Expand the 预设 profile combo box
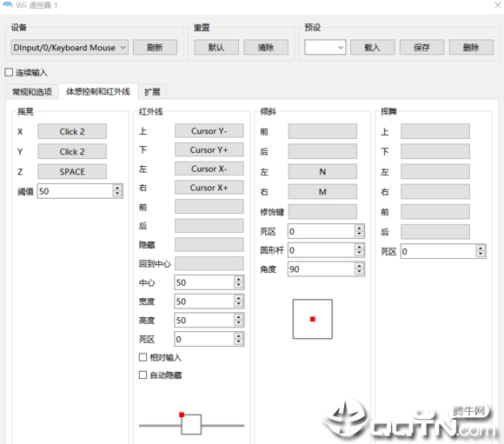 (325, 47)
